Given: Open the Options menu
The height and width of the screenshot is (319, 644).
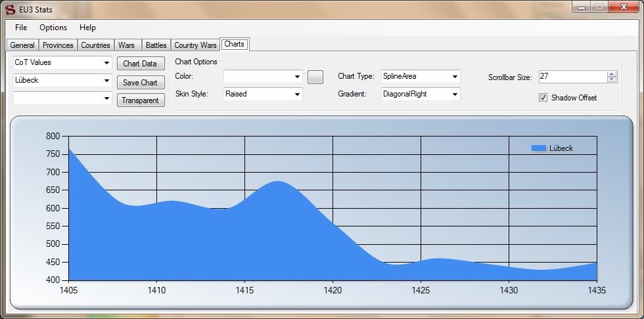Looking at the screenshot, I should coord(53,28).
